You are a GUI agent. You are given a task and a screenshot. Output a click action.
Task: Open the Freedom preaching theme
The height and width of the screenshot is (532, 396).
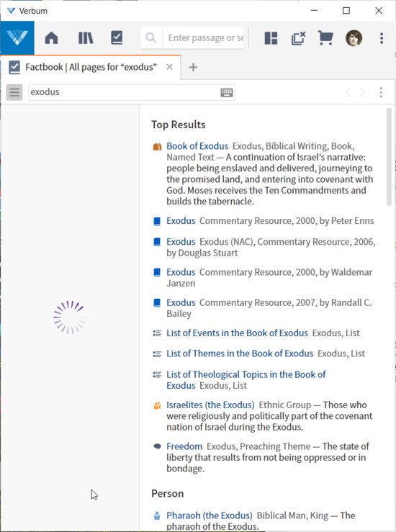tap(184, 446)
